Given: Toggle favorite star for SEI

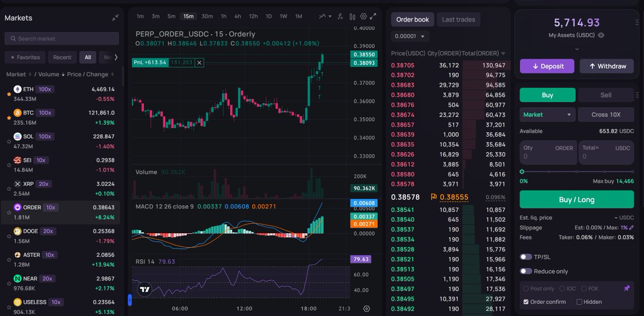Looking at the screenshot, I should [x=8, y=164].
